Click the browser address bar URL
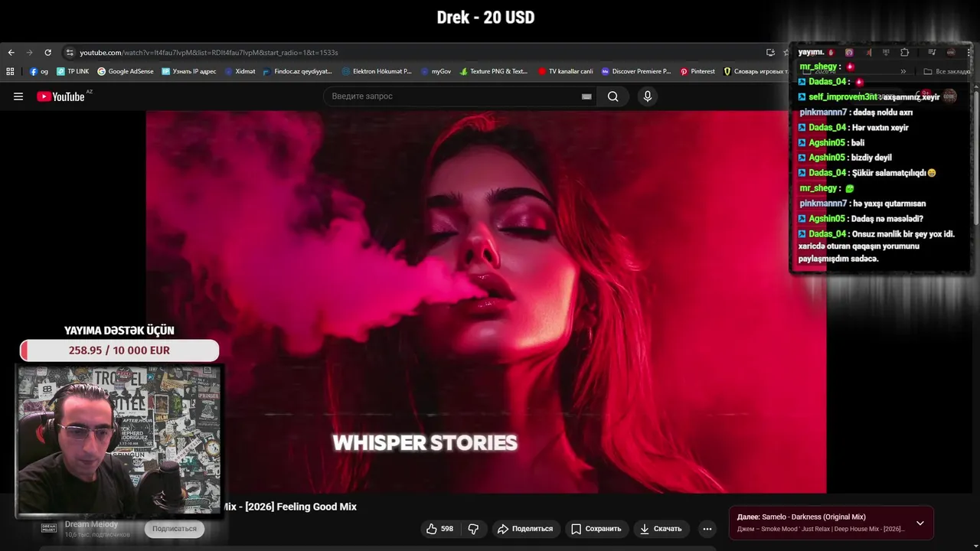 (x=209, y=53)
